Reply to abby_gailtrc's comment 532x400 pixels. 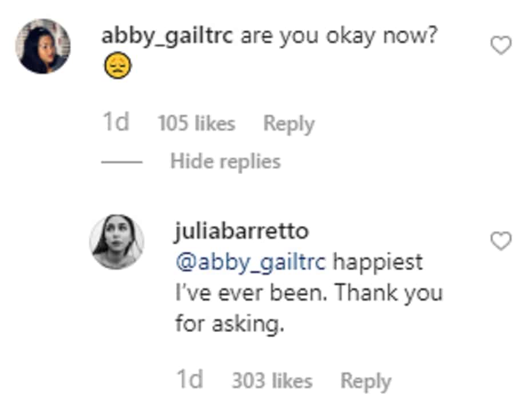289,124
